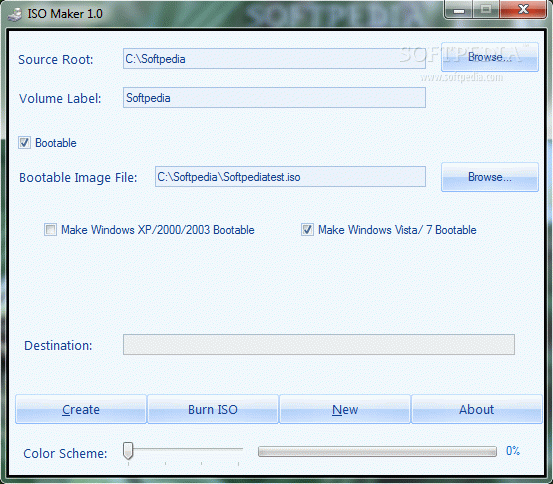The image size is (553, 484).
Task: Click the ISO Maker 1.0 title text
Action: (x=65, y=14)
